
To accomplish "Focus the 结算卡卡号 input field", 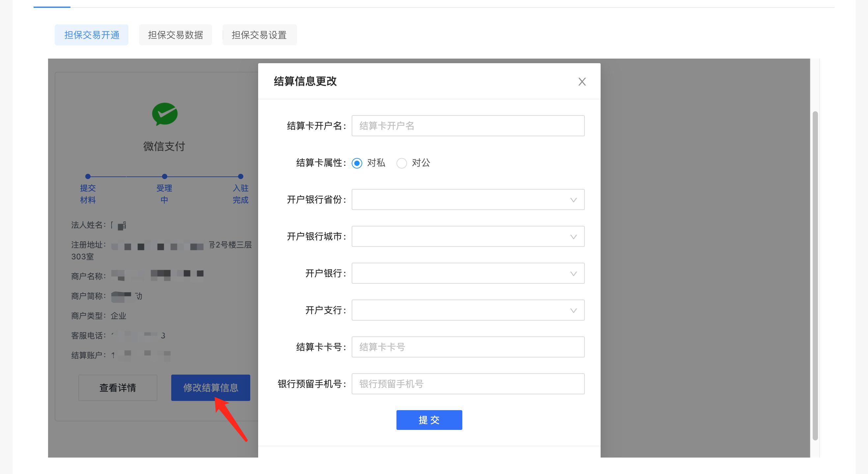I will pos(468,347).
